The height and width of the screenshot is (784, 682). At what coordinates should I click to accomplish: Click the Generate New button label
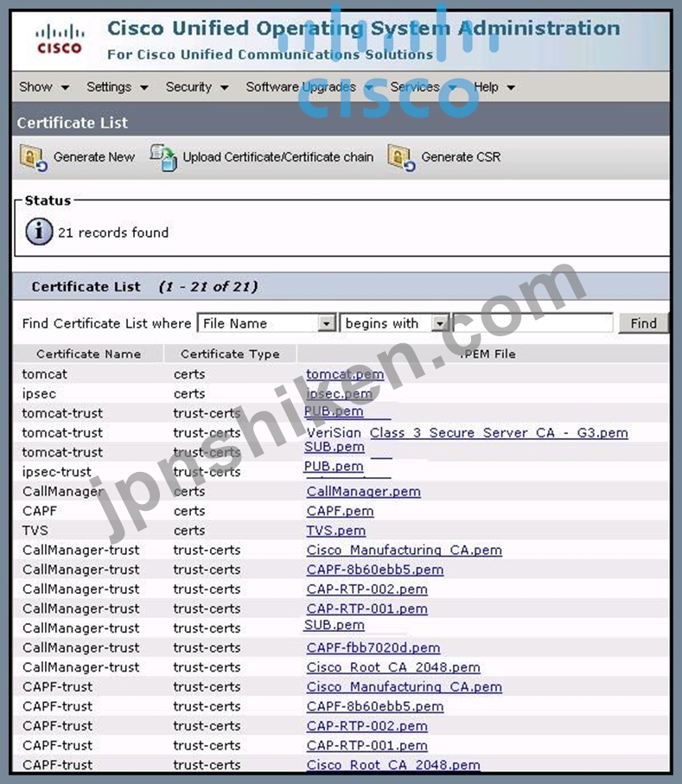(x=94, y=157)
